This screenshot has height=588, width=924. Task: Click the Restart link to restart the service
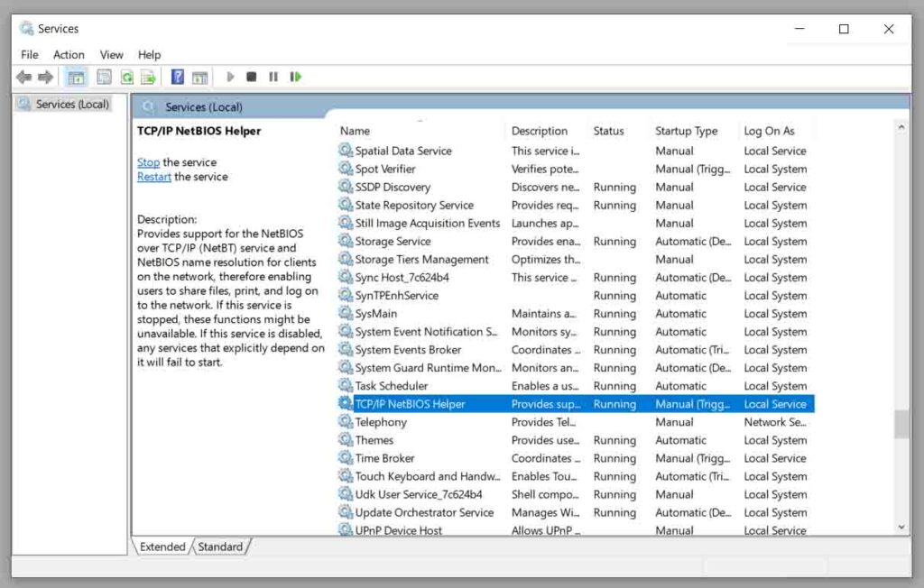coord(153,177)
